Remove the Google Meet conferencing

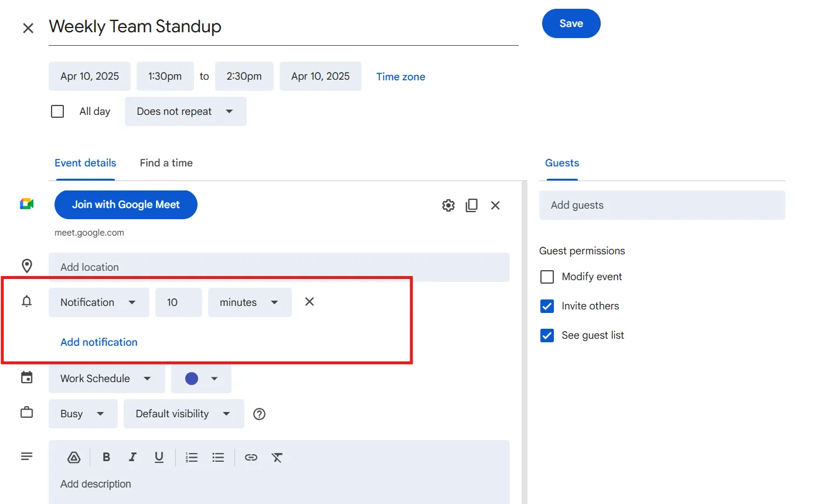(x=495, y=205)
